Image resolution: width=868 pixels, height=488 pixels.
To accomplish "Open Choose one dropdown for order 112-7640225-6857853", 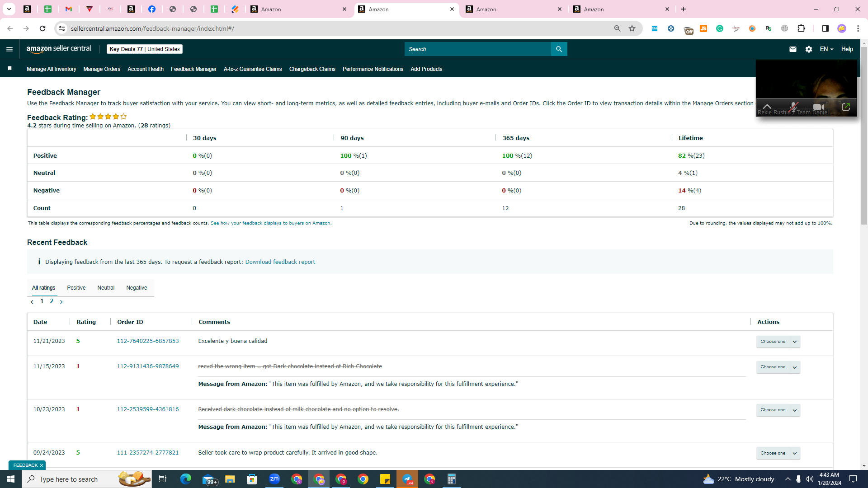I will point(778,342).
